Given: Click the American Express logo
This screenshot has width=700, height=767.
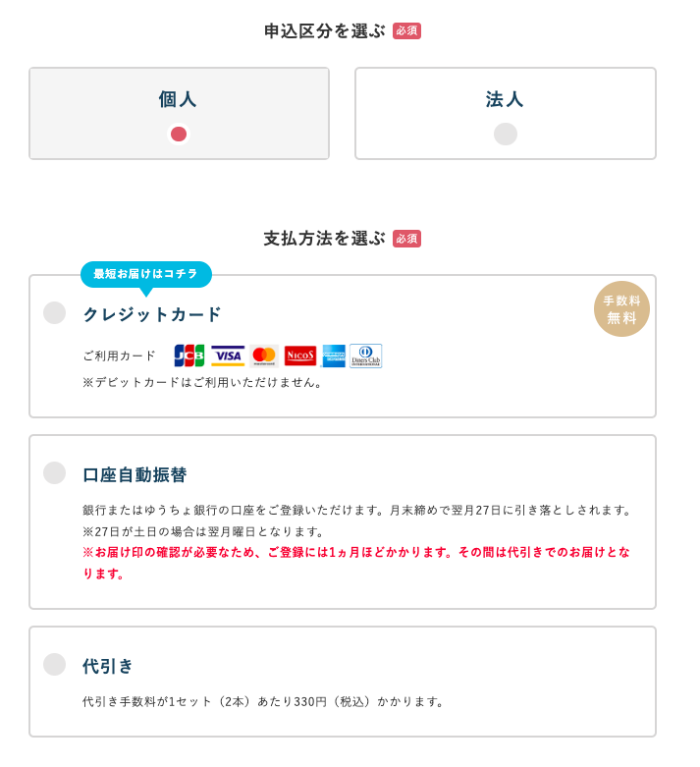Looking at the screenshot, I should tap(334, 356).
